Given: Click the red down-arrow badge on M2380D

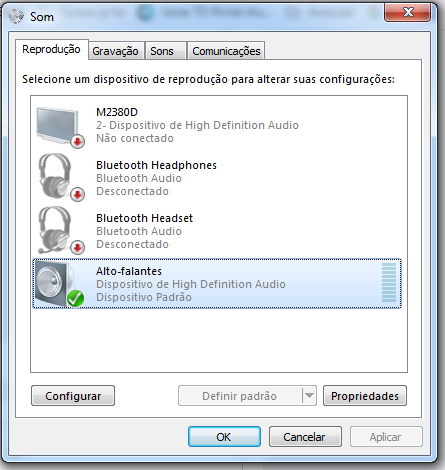Looking at the screenshot, I should tap(77, 142).
